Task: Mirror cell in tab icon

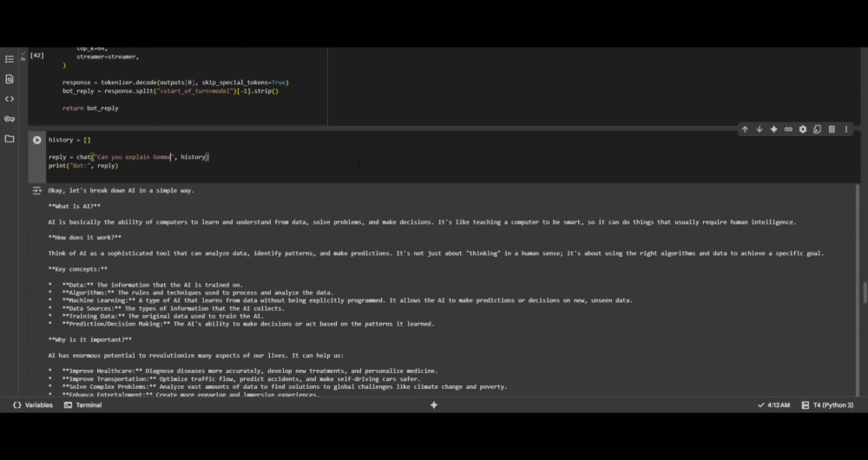Action: pyautogui.click(x=817, y=129)
